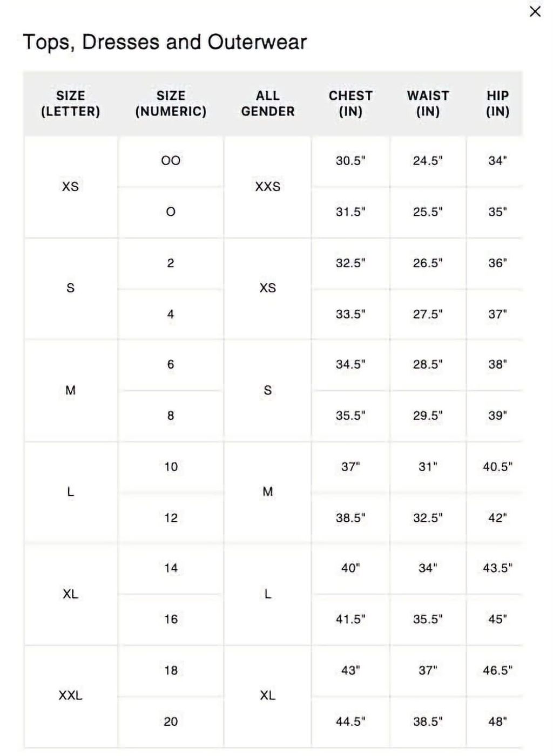Select the ALL GENDER column header
This screenshot has height=756, width=553.
(x=268, y=104)
